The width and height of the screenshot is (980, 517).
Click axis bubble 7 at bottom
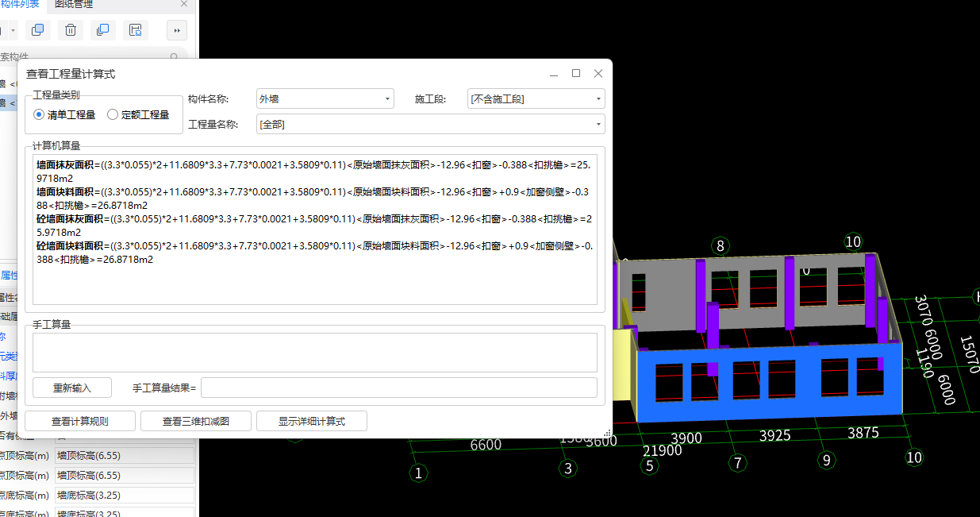tap(737, 462)
